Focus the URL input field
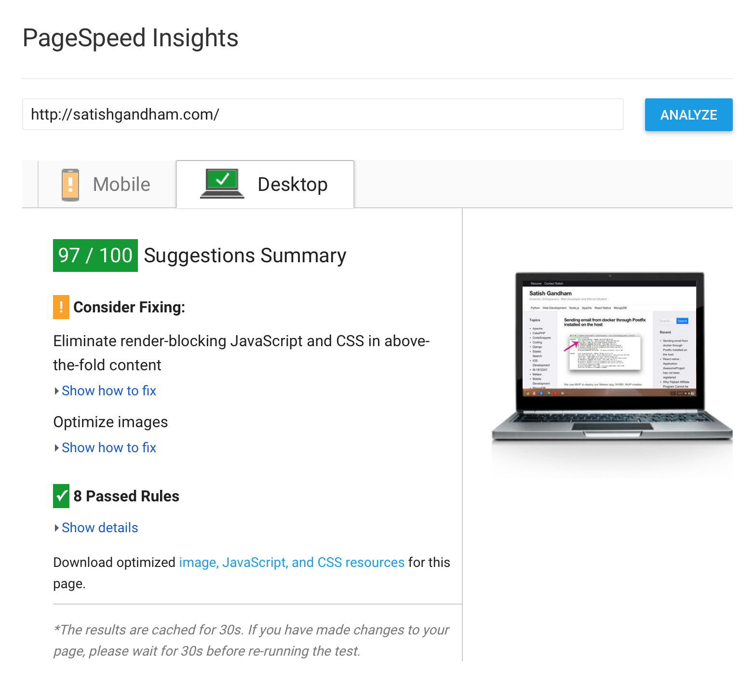The width and height of the screenshot is (754, 700). click(323, 114)
